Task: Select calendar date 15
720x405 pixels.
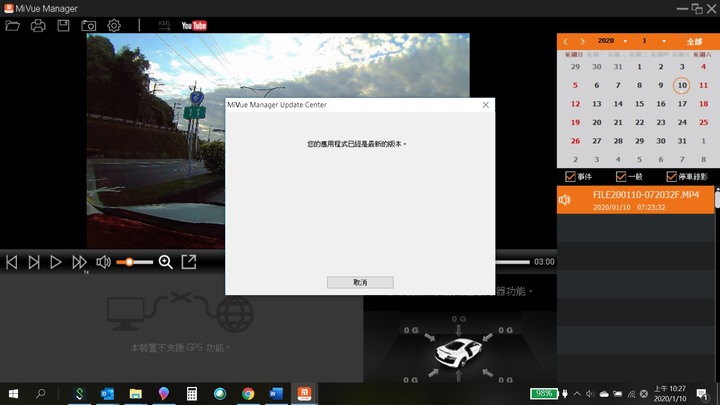Action: coord(639,104)
